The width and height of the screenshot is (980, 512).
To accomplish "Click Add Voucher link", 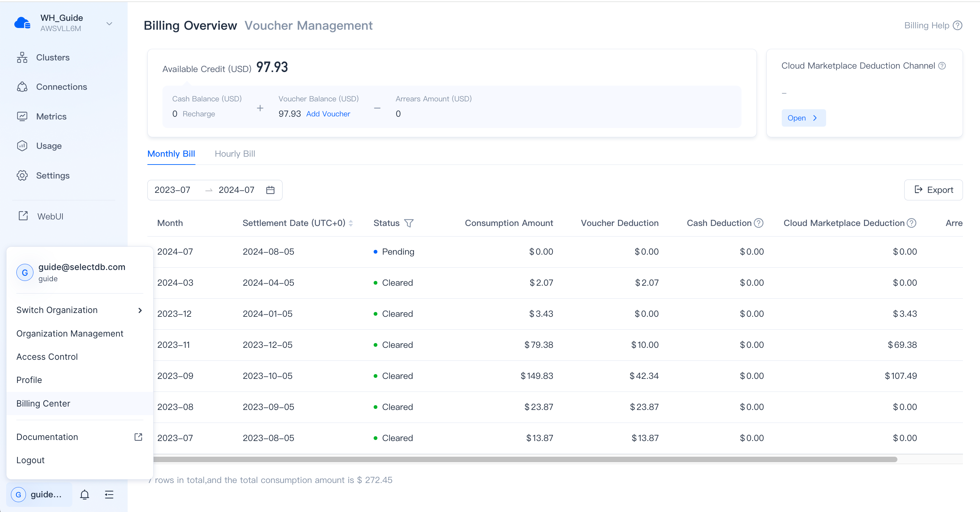I will pos(328,114).
